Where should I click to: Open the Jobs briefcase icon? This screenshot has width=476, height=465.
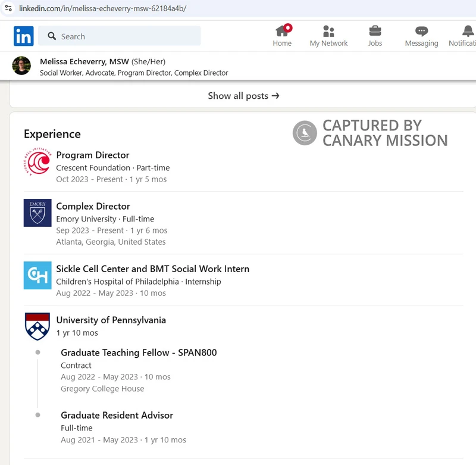point(375,31)
